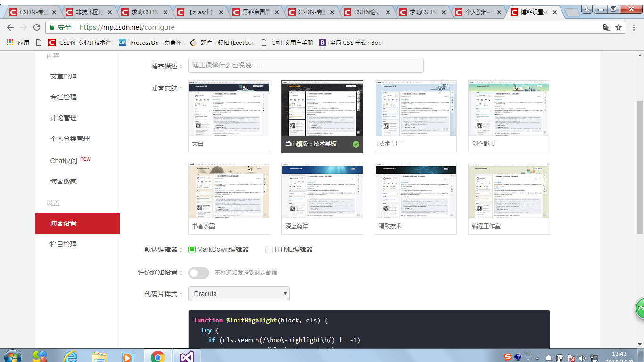Open a new tab with the new-tab button
Viewport: 644px width, 362px height.
(x=571, y=12)
